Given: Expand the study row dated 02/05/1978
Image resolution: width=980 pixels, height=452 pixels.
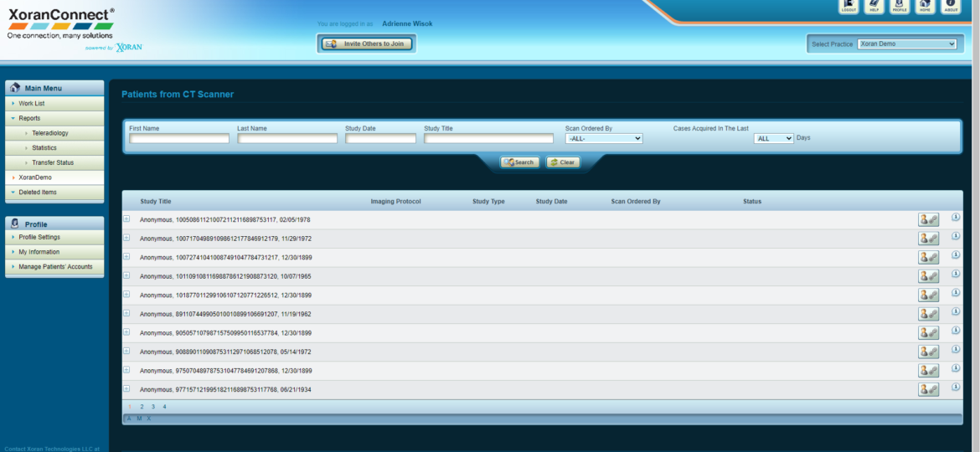Looking at the screenshot, I should (126, 218).
